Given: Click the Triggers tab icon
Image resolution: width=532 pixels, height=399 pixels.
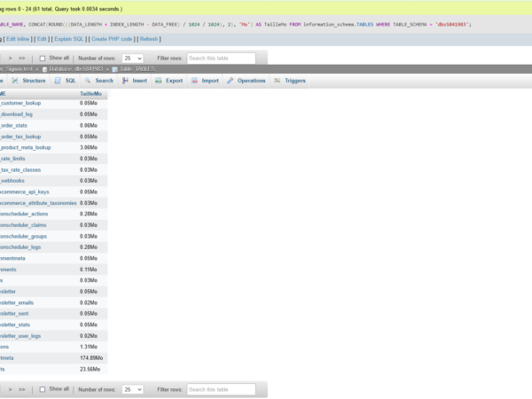Looking at the screenshot, I should click(278, 81).
